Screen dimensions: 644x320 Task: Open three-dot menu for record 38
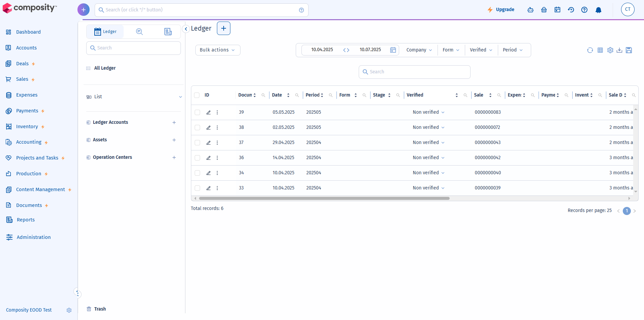tap(217, 128)
